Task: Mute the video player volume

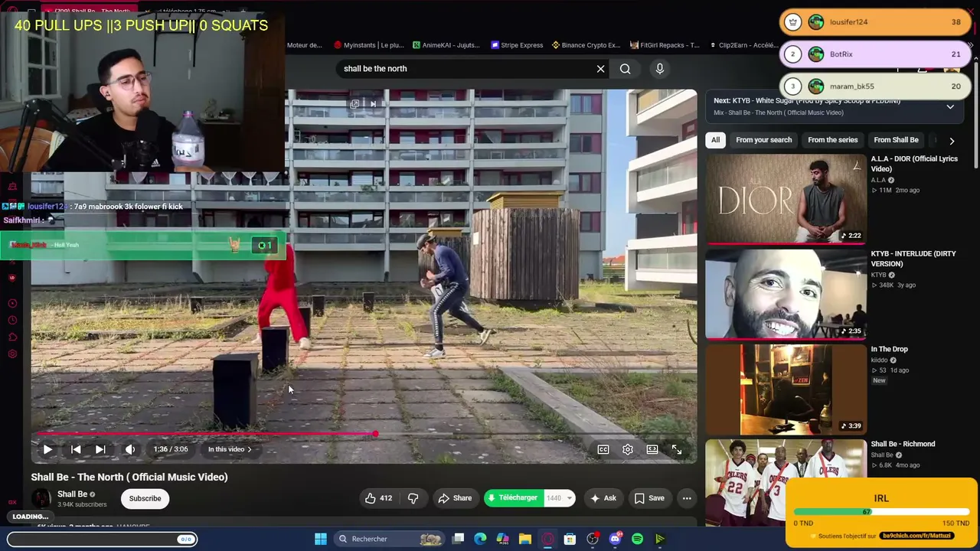Action: coord(130,449)
